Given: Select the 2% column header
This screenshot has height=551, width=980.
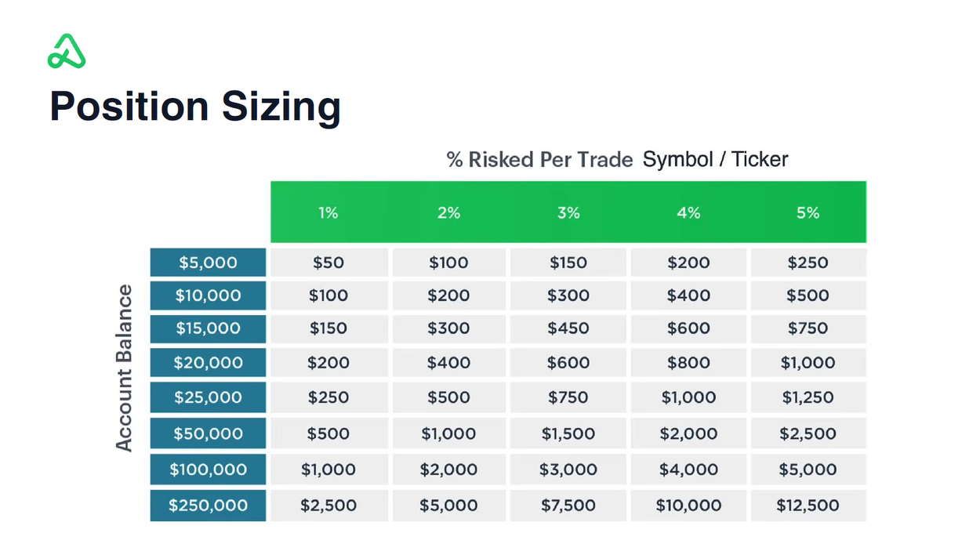Looking at the screenshot, I should coord(448,212).
